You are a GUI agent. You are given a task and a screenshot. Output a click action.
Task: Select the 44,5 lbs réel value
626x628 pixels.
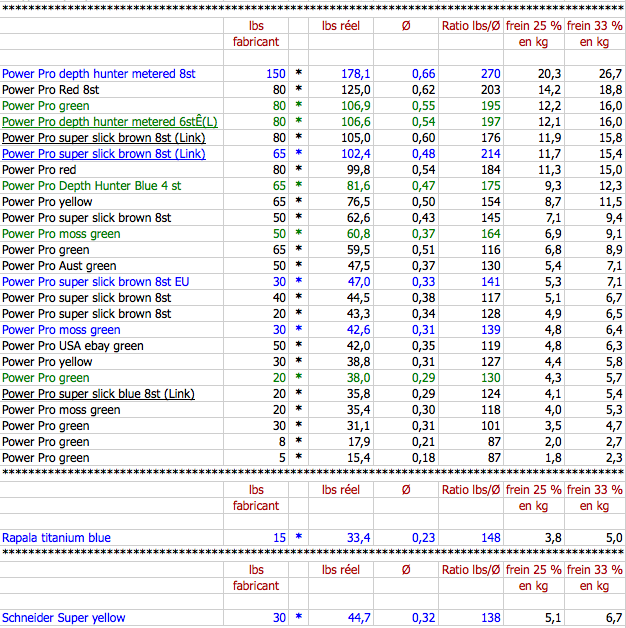point(358,298)
